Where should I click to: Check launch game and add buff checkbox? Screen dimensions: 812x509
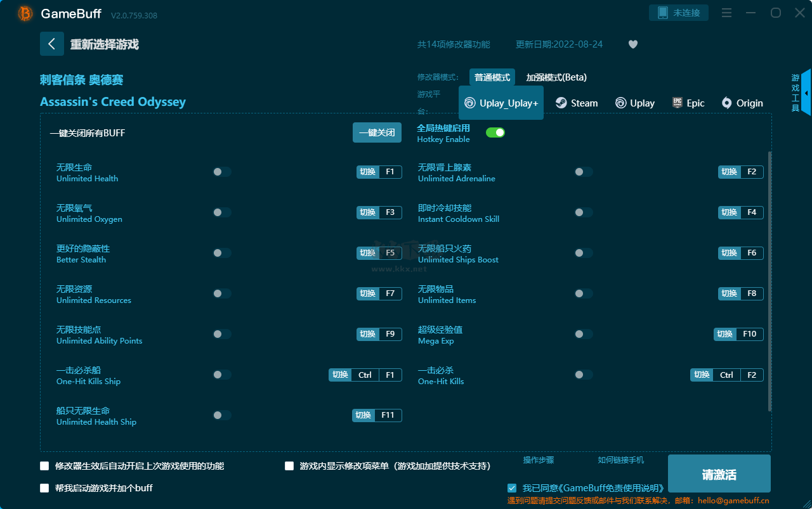click(x=44, y=488)
